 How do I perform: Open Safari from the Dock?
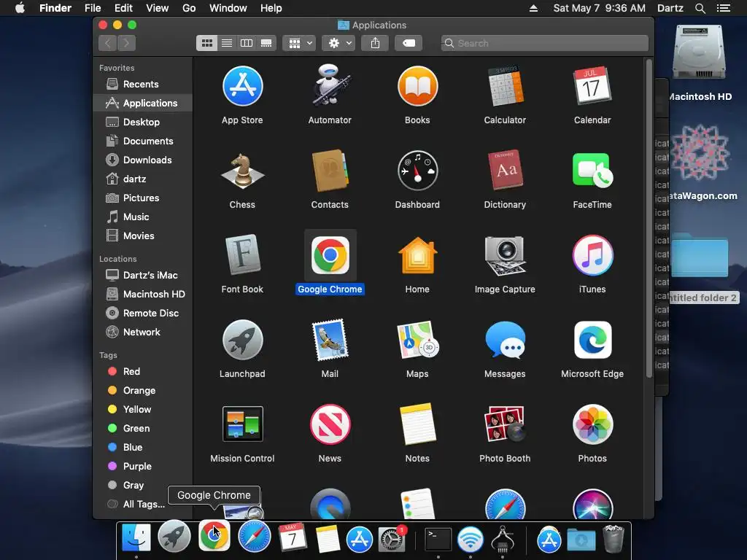tap(255, 537)
